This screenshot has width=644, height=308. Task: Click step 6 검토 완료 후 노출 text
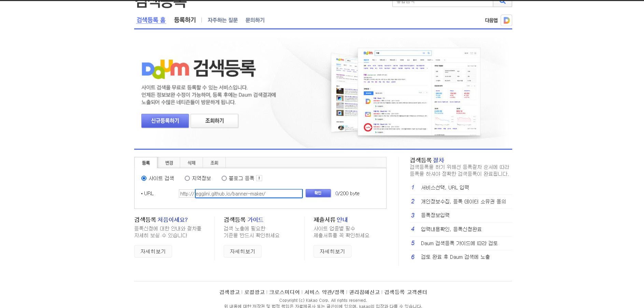click(x=455, y=257)
